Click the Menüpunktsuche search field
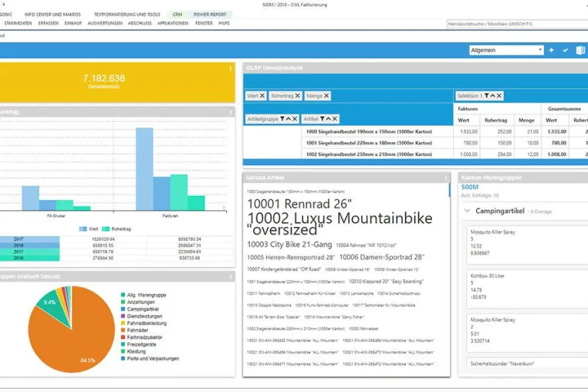Screen dimensions: 588x392 pos(518,24)
